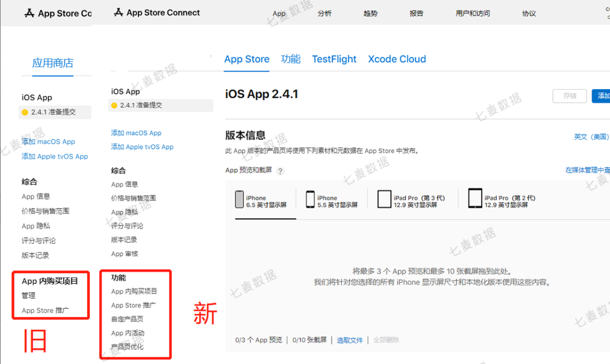The height and width of the screenshot is (364, 610).
Task: Open 趋势 in the top navigation
Action: coord(371,13)
